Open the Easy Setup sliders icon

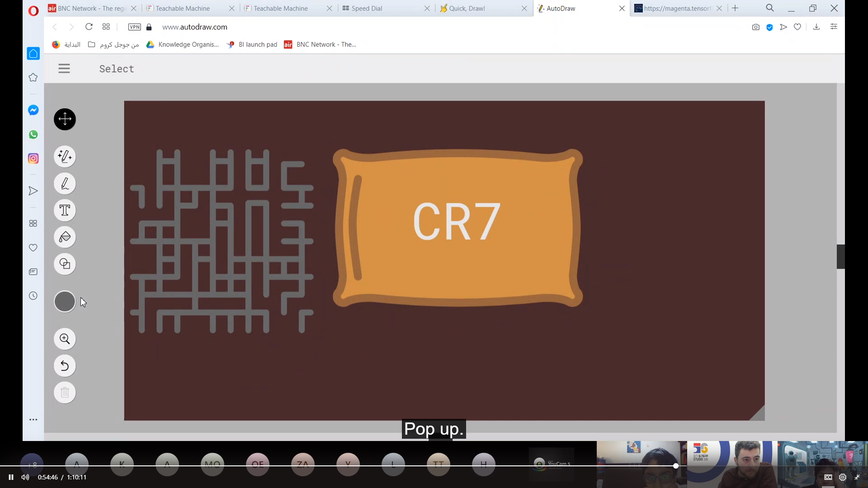[834, 27]
